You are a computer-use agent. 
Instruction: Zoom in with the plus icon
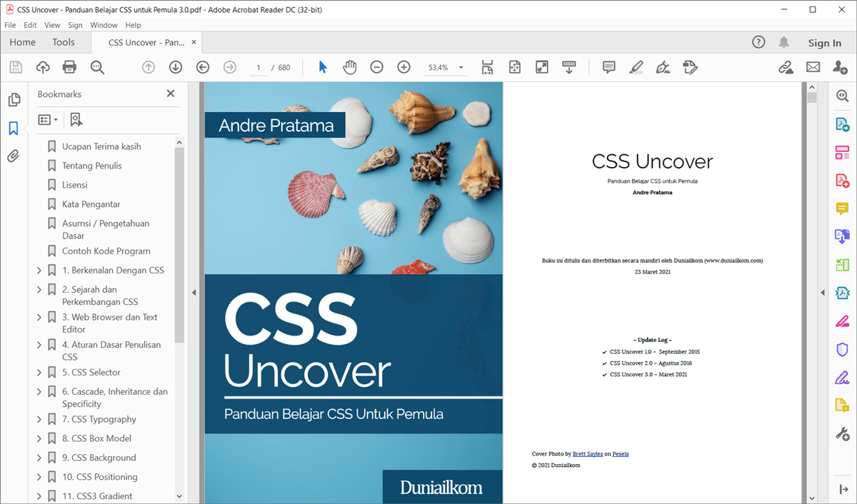tap(404, 67)
